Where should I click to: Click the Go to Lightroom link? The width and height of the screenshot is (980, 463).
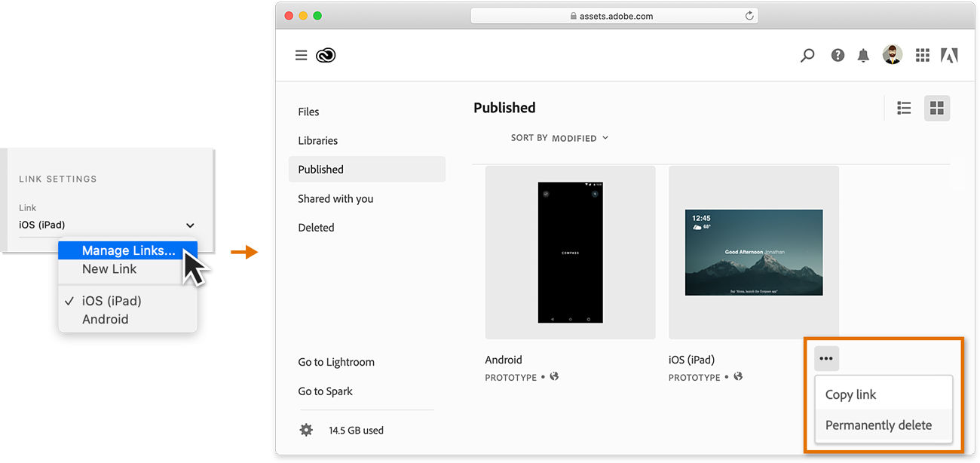336,362
